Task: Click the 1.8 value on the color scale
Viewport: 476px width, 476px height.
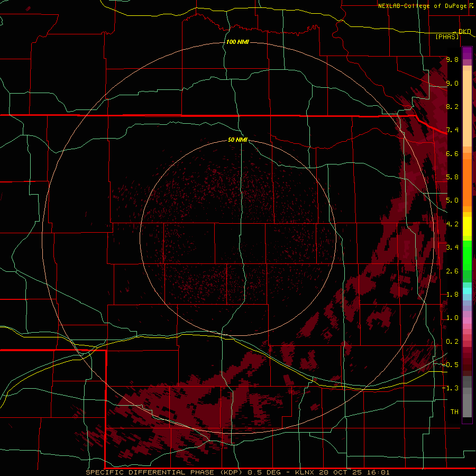Action: point(452,295)
